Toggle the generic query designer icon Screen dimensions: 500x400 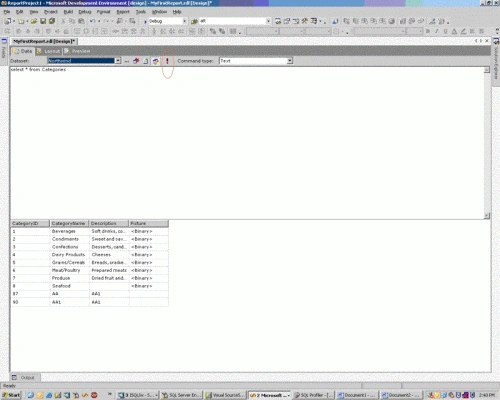tap(155, 61)
